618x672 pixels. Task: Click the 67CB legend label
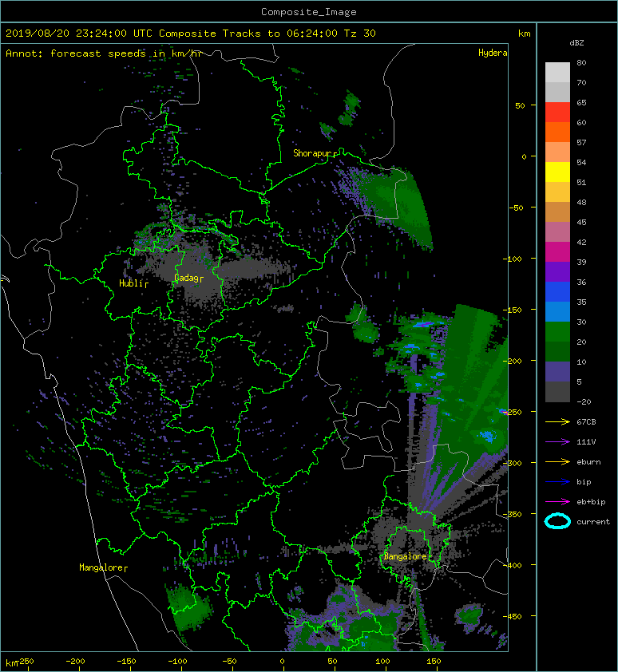pos(586,422)
